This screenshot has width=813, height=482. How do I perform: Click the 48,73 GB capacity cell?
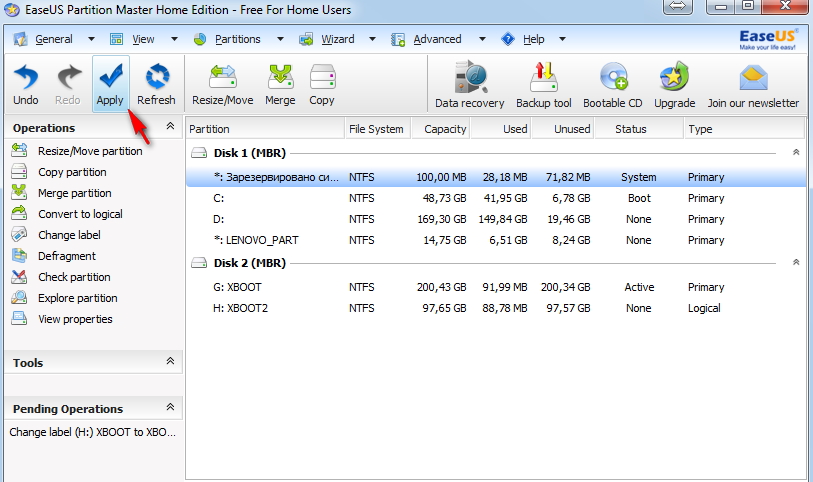pos(444,198)
